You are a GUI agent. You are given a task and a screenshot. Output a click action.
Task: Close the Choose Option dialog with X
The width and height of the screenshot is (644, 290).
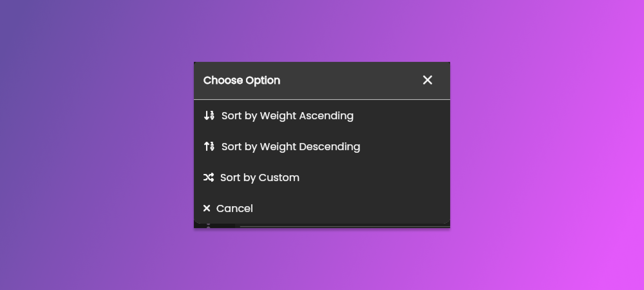(427, 80)
